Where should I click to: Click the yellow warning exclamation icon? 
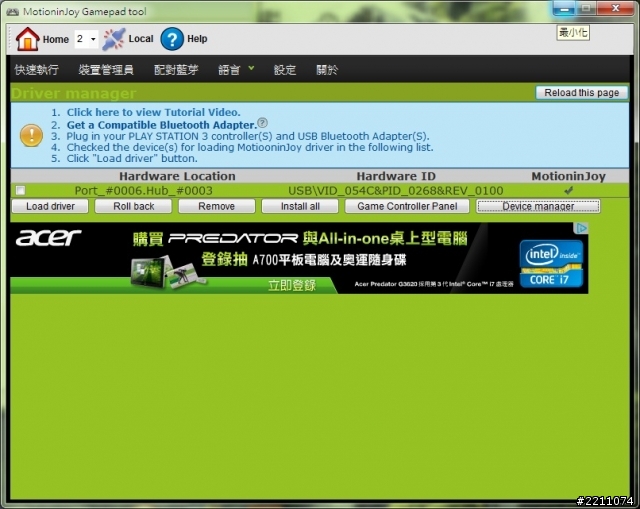tap(31, 135)
